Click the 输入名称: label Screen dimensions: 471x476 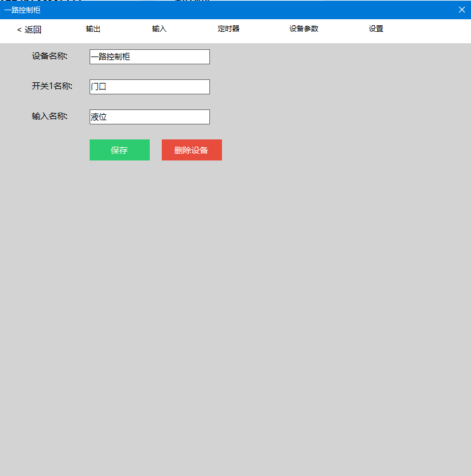(x=50, y=117)
